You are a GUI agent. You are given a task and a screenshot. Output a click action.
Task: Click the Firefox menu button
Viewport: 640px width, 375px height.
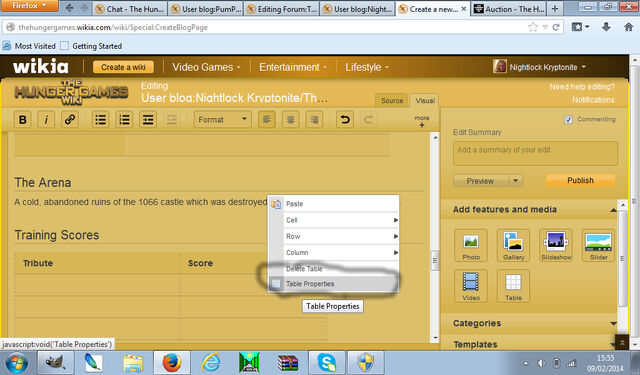coord(29,6)
